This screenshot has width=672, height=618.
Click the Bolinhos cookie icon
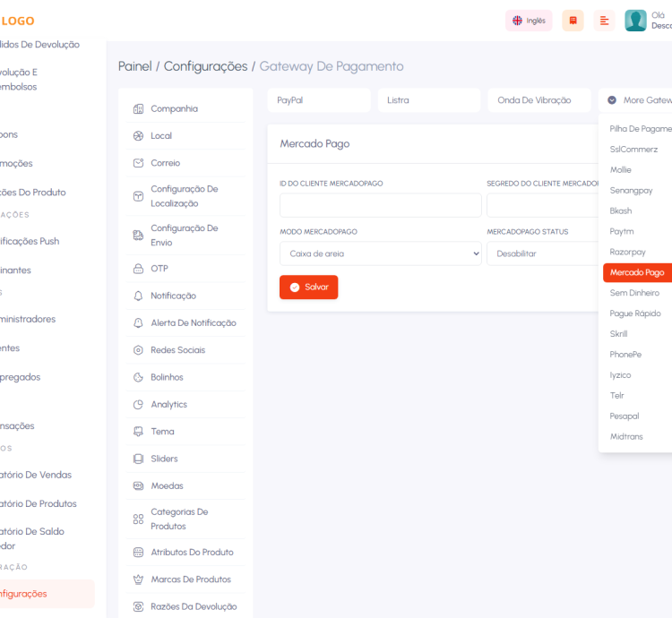[138, 377]
